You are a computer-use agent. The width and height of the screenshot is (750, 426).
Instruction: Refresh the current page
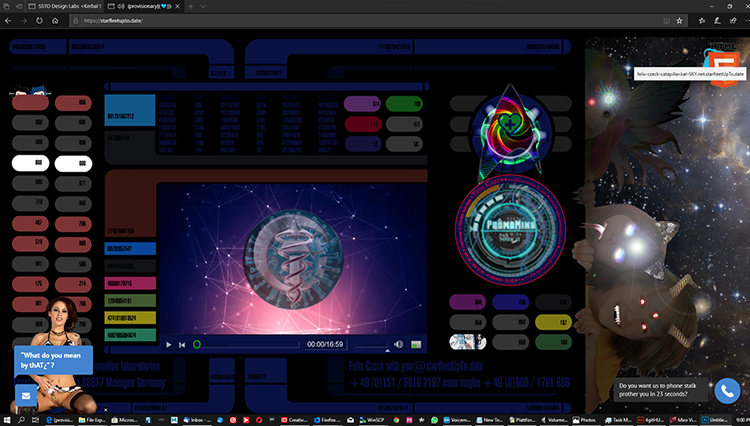pos(39,21)
